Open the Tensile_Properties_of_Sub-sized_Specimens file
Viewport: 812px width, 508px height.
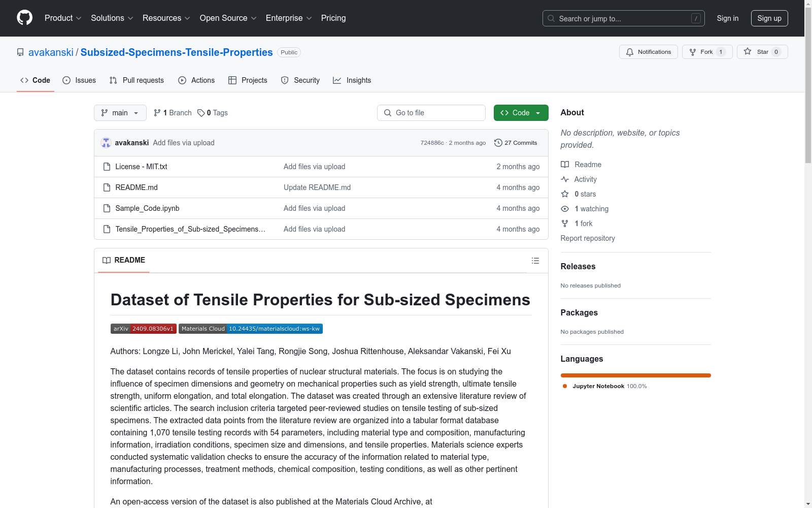click(x=190, y=229)
